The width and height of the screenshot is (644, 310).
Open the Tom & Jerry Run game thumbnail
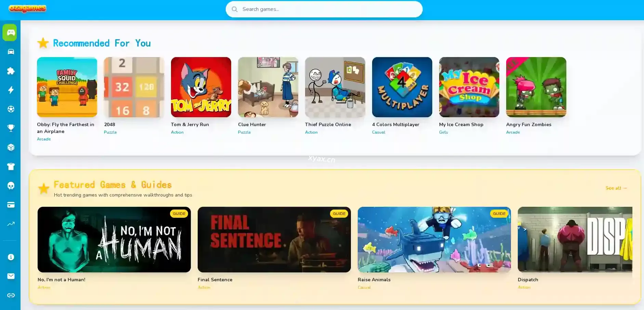pyautogui.click(x=201, y=87)
